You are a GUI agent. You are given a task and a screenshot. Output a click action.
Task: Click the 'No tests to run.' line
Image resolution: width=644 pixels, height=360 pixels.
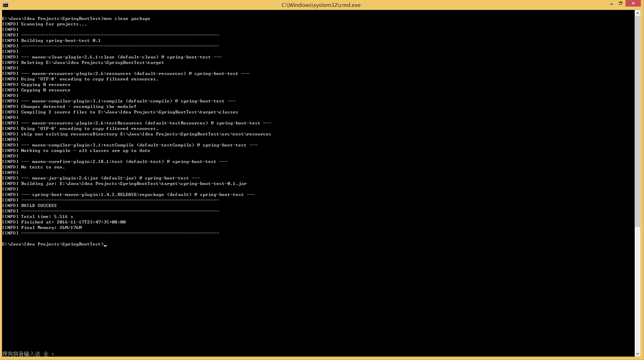click(33, 167)
